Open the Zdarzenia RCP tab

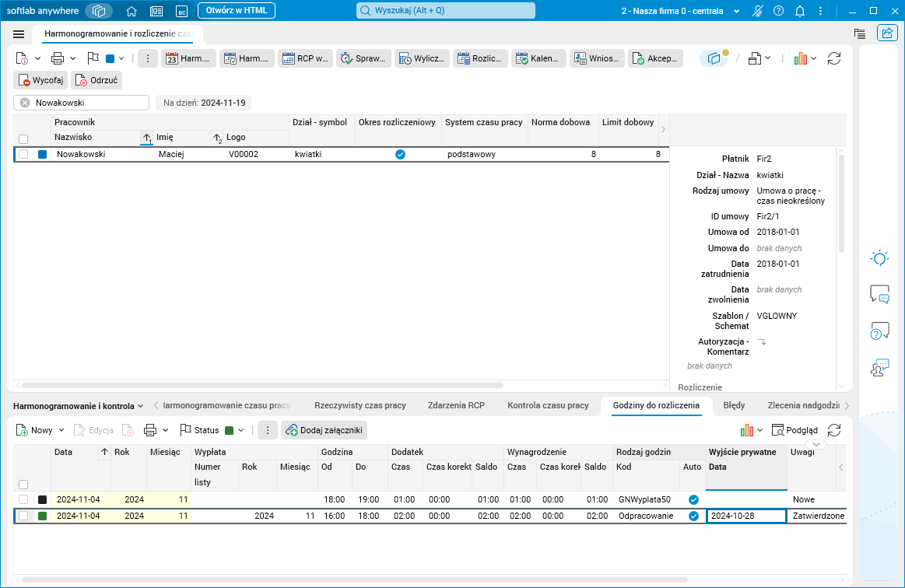456,405
